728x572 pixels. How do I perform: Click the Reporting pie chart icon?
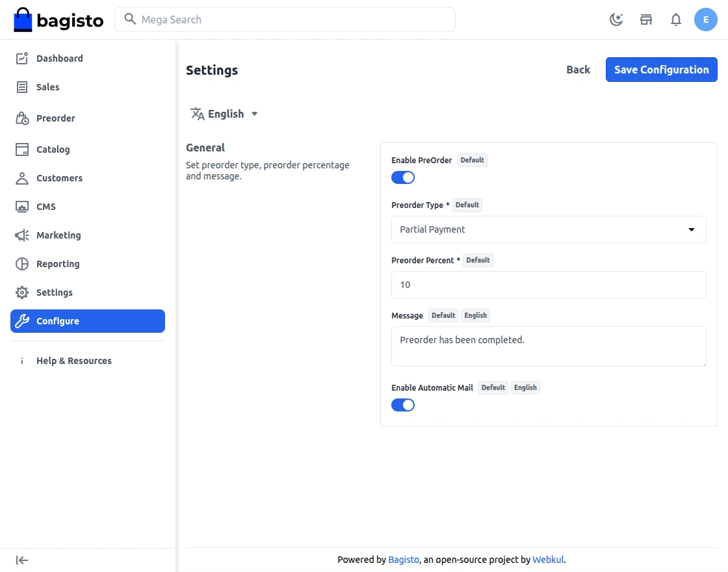pos(22,264)
